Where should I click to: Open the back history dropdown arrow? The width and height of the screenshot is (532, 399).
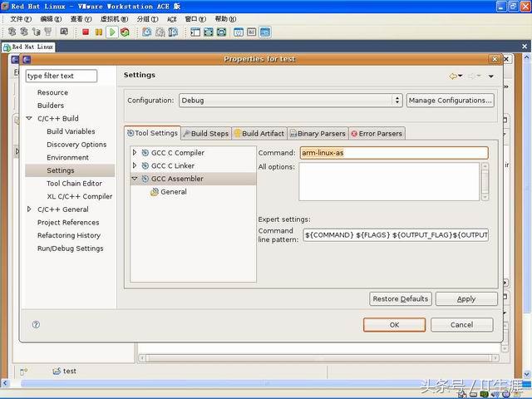(460, 76)
